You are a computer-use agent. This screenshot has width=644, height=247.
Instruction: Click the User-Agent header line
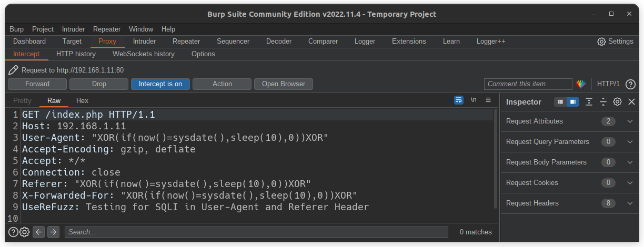click(175, 138)
